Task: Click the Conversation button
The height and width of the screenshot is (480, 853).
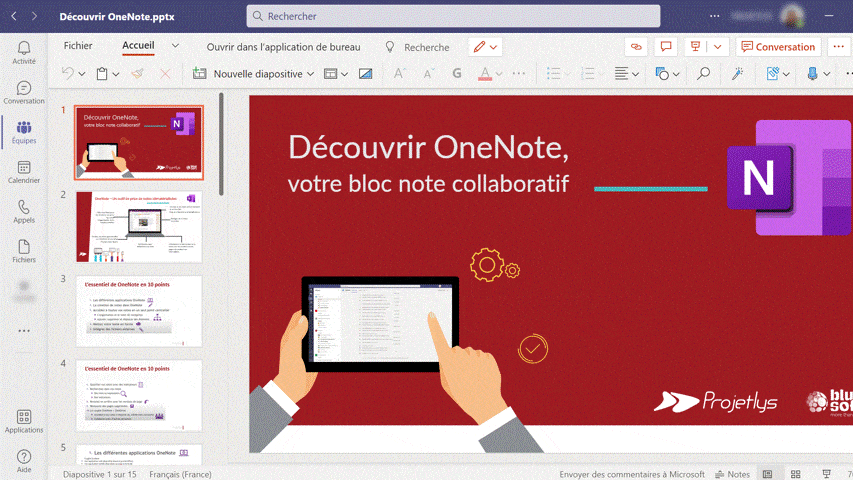Action: (x=778, y=47)
